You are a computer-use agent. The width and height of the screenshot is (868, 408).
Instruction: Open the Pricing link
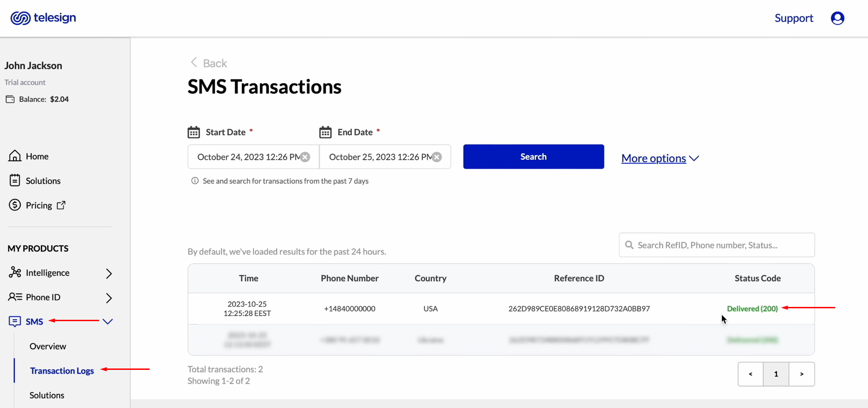(39, 205)
